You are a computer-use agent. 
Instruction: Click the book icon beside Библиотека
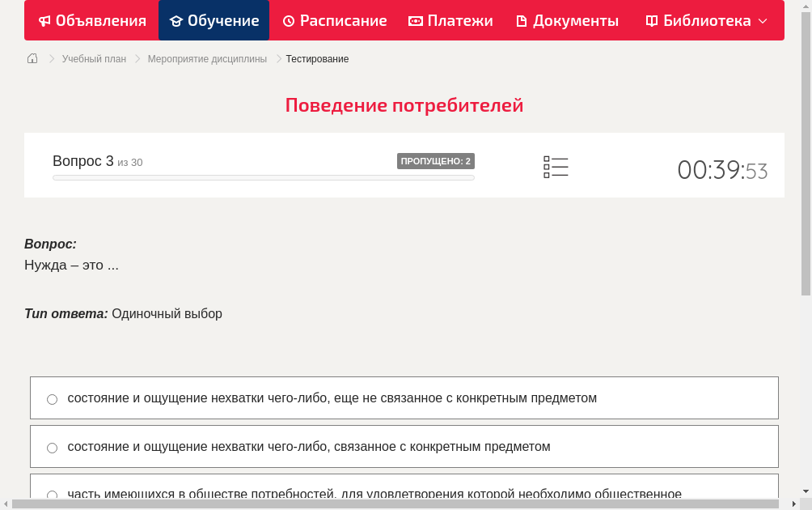pyautogui.click(x=652, y=21)
